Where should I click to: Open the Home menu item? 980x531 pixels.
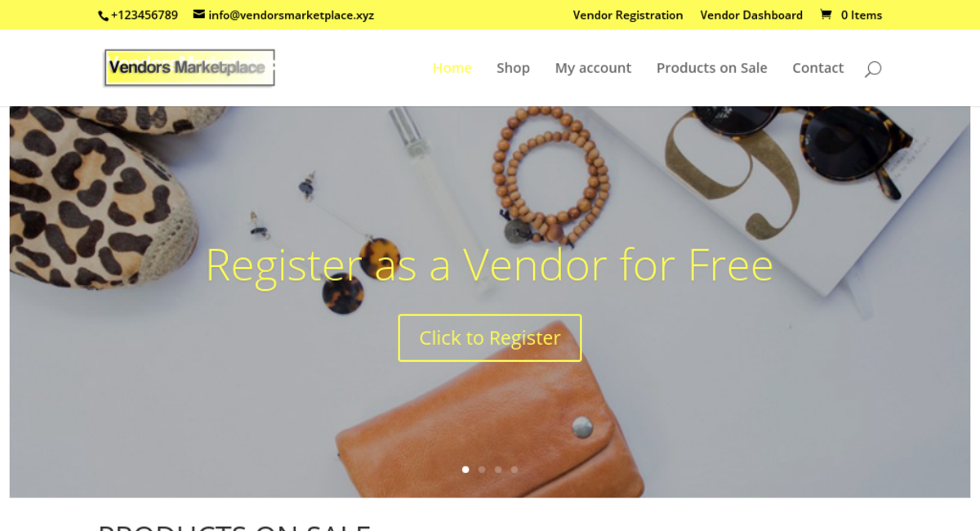tap(452, 68)
